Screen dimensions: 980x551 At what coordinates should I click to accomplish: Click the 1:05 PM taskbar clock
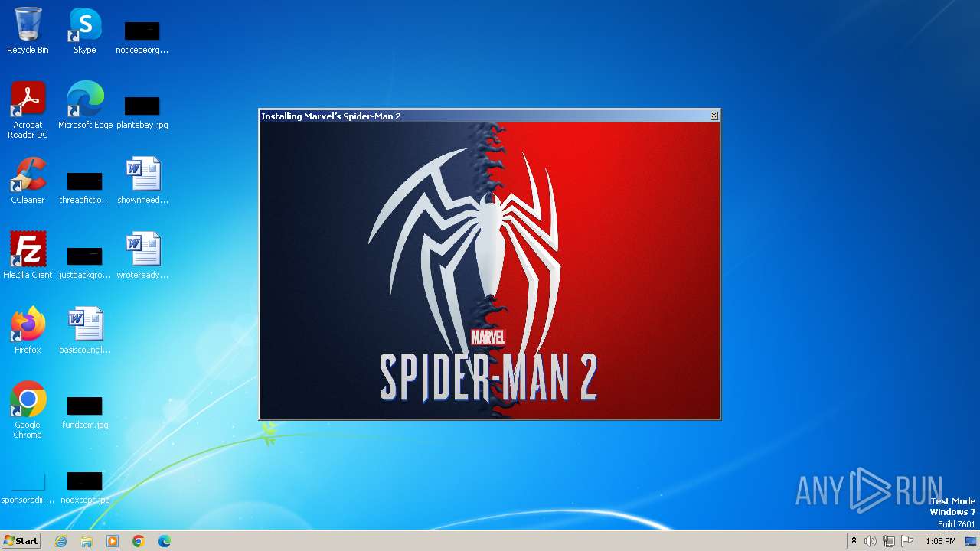tap(941, 541)
